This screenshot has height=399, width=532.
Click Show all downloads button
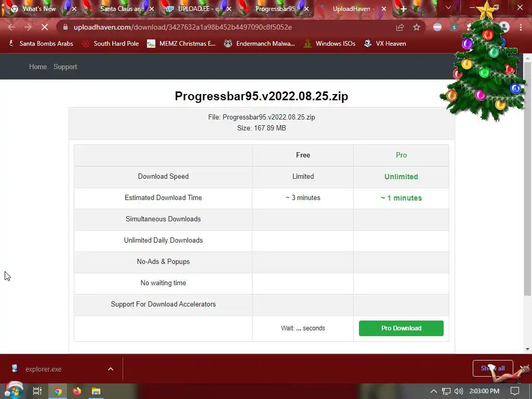(x=493, y=368)
